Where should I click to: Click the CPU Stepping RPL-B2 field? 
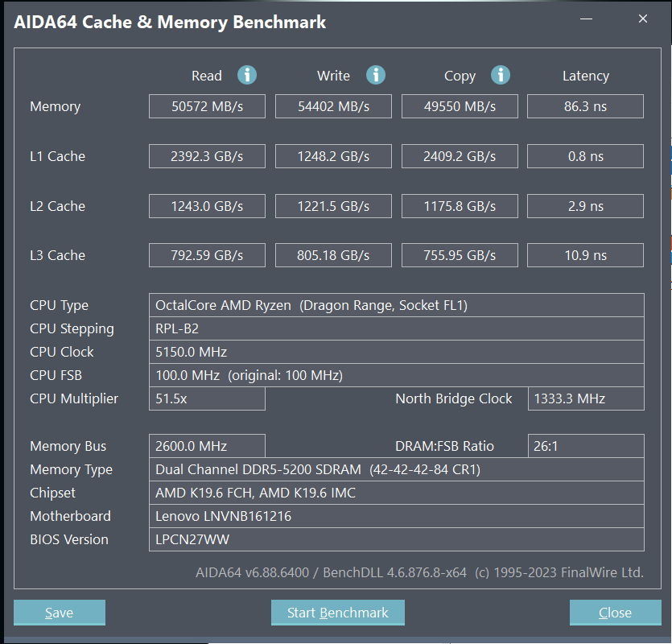coord(397,328)
